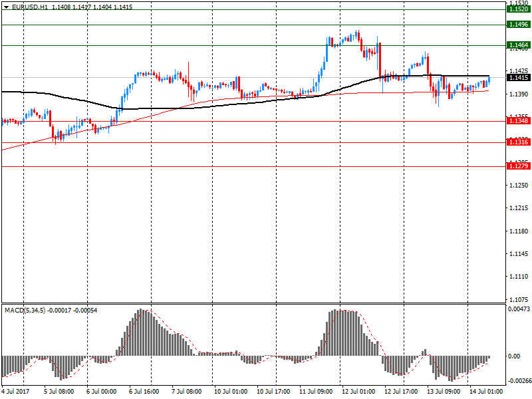The width and height of the screenshot is (532, 399).
Task: Click the 6 Jul 16:00 time label
Action: [x=144, y=392]
